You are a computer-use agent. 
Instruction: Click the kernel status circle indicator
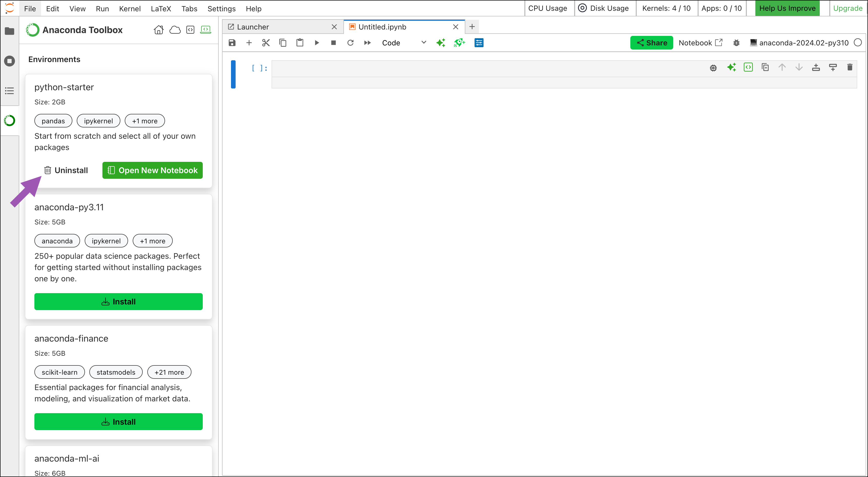[858, 42]
